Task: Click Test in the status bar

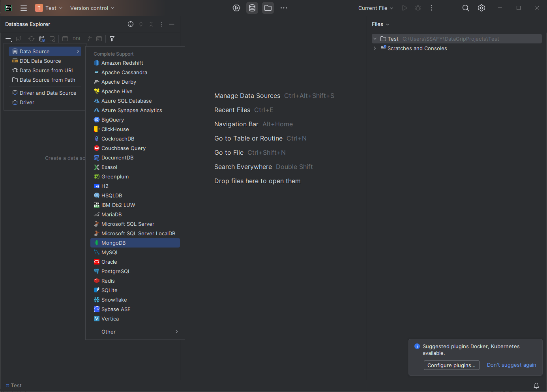Action: (x=14, y=386)
